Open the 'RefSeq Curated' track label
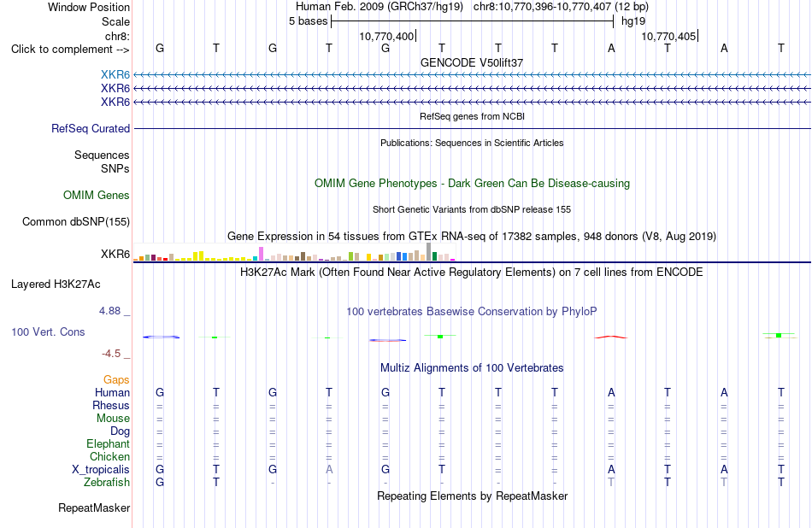The image size is (812, 528). [90, 128]
